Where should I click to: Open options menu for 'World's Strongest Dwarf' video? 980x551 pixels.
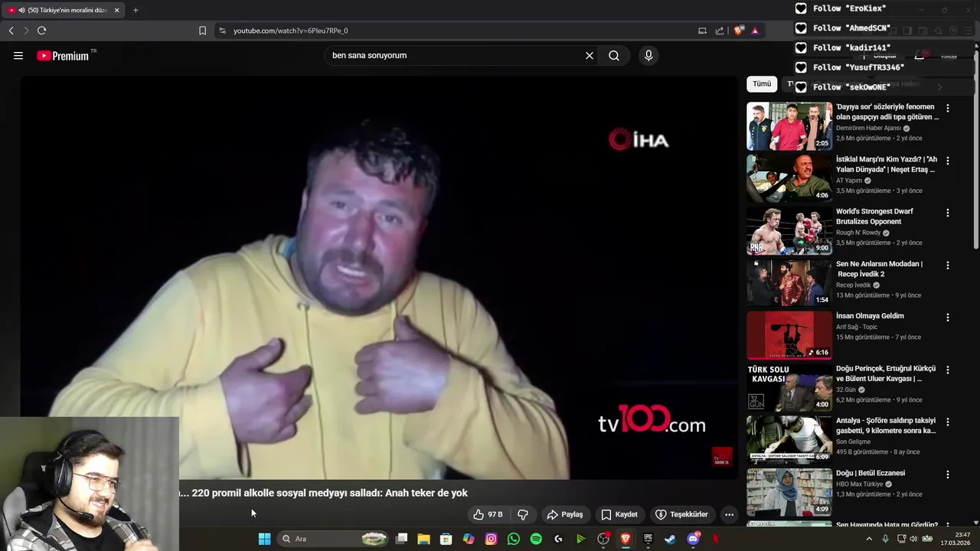click(948, 213)
